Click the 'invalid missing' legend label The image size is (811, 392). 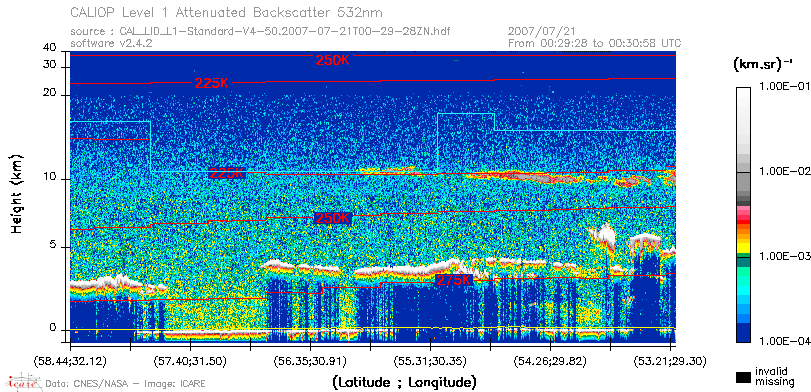tap(774, 377)
